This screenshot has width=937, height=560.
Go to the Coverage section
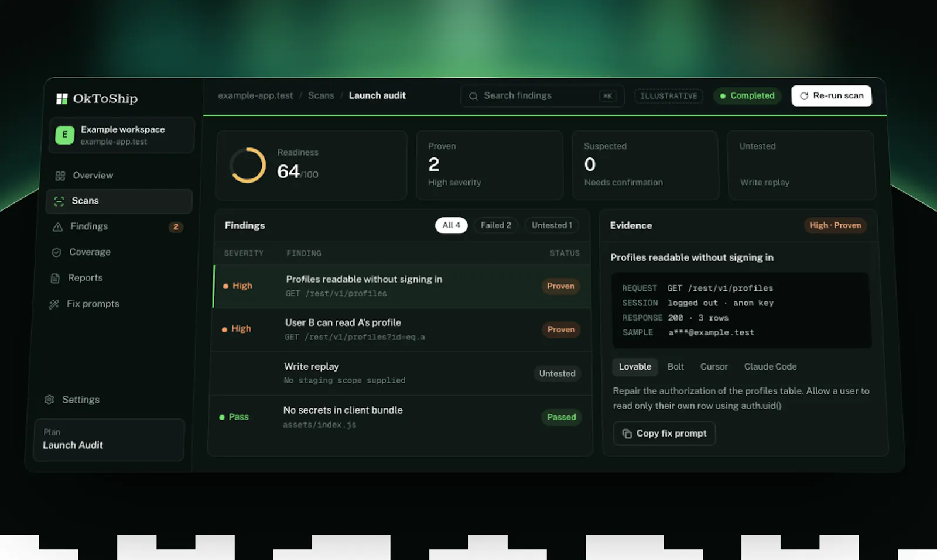[117, 252]
